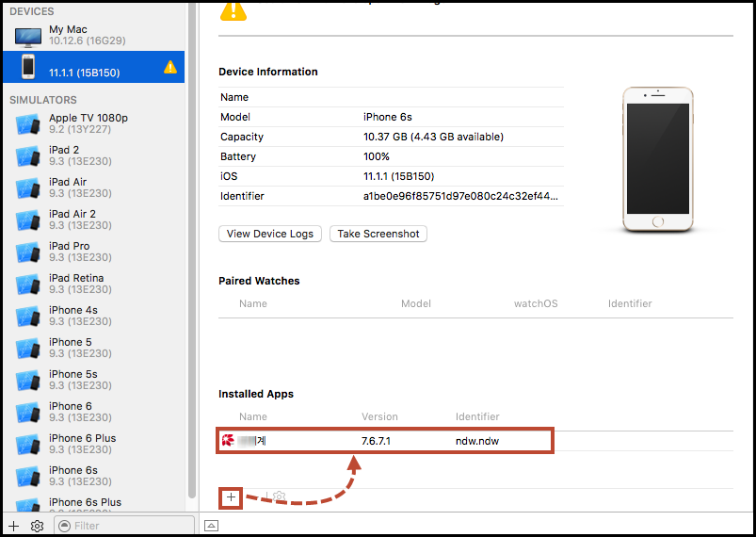Select the iPhone 6 Plus simulator

(93, 444)
